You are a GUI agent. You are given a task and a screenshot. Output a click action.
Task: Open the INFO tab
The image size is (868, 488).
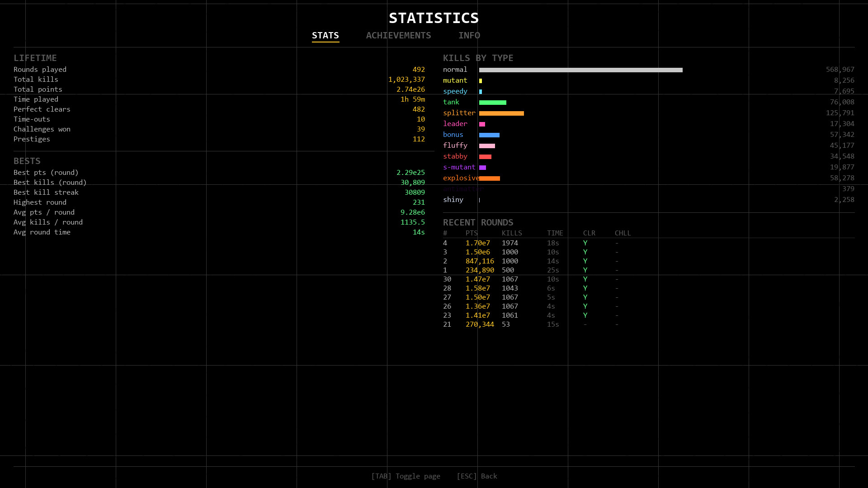469,35
